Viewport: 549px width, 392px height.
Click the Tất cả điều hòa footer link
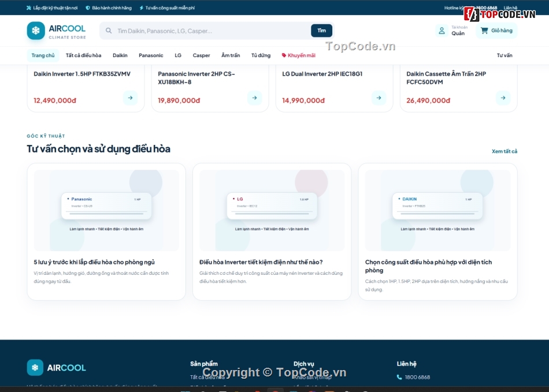coord(207,377)
